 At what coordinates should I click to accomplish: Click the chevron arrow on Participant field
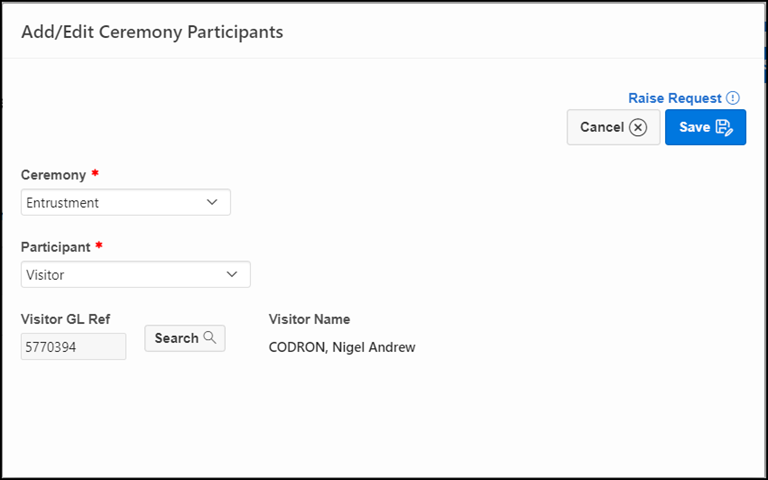(232, 274)
